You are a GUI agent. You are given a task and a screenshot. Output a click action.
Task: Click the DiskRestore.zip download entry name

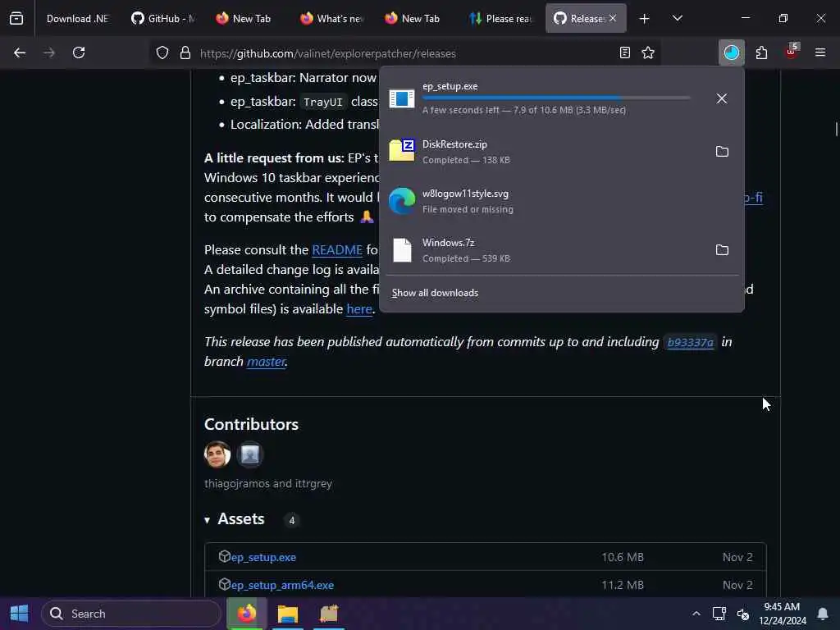454,144
